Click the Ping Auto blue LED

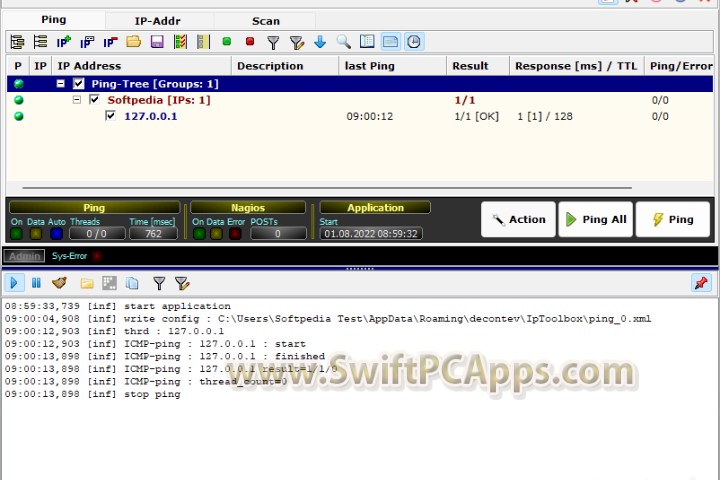coord(56,234)
